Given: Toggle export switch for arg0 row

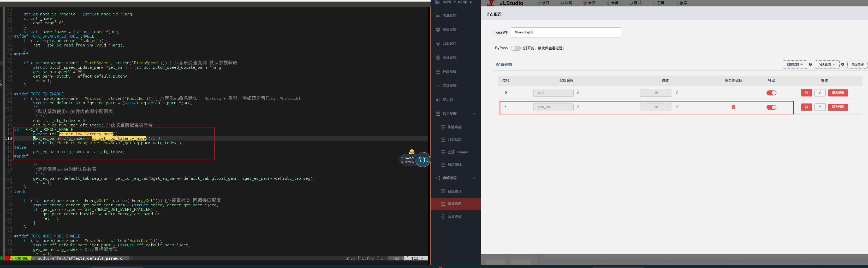Looking at the screenshot, I should [771, 93].
